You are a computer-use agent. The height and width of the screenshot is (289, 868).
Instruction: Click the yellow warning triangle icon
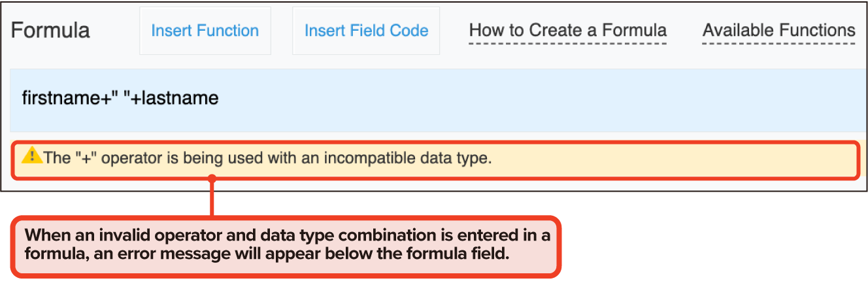(31, 156)
